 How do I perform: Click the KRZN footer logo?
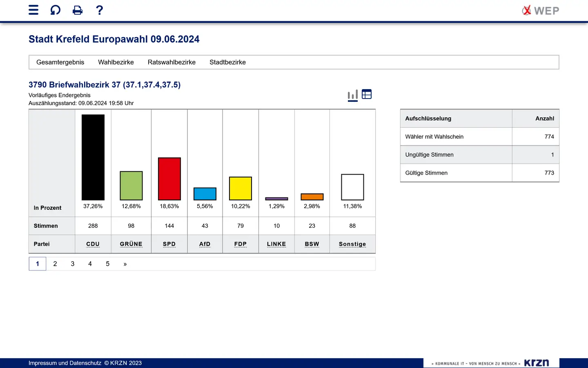point(536,363)
